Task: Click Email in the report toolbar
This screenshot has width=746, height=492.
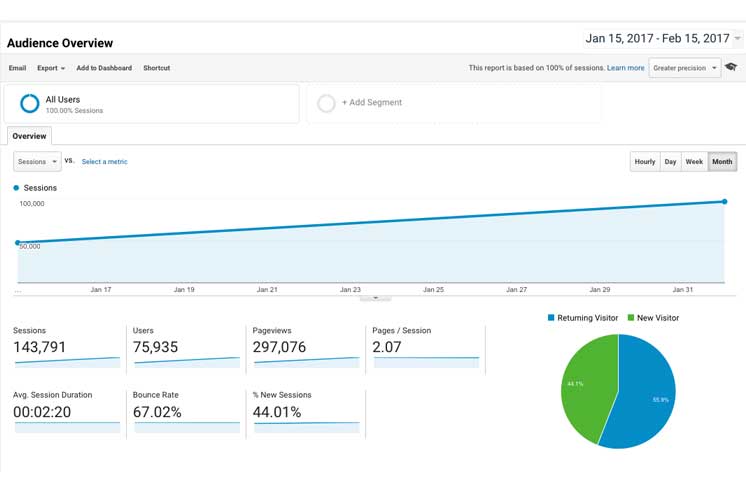Action: (x=17, y=68)
